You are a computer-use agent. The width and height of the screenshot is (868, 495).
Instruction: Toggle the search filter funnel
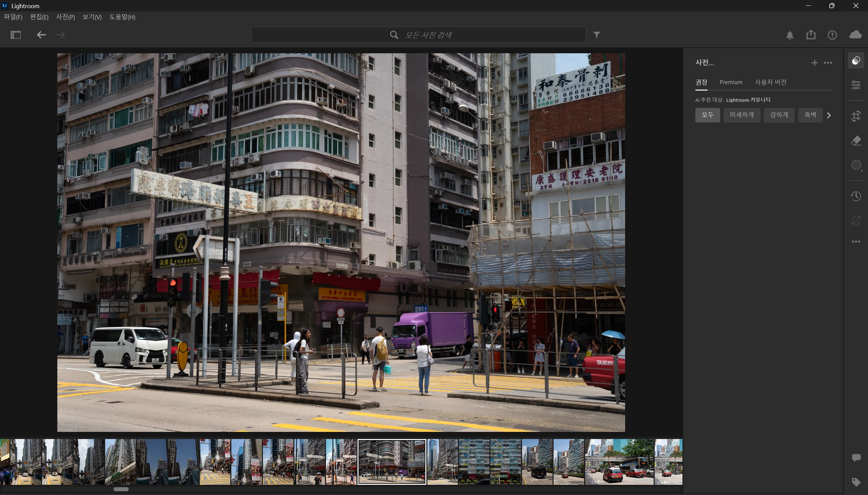pos(597,35)
